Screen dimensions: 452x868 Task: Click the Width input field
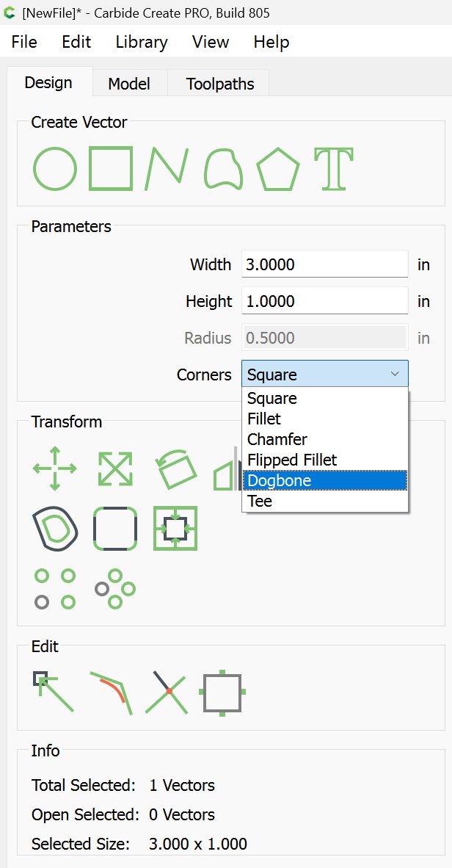point(324,264)
